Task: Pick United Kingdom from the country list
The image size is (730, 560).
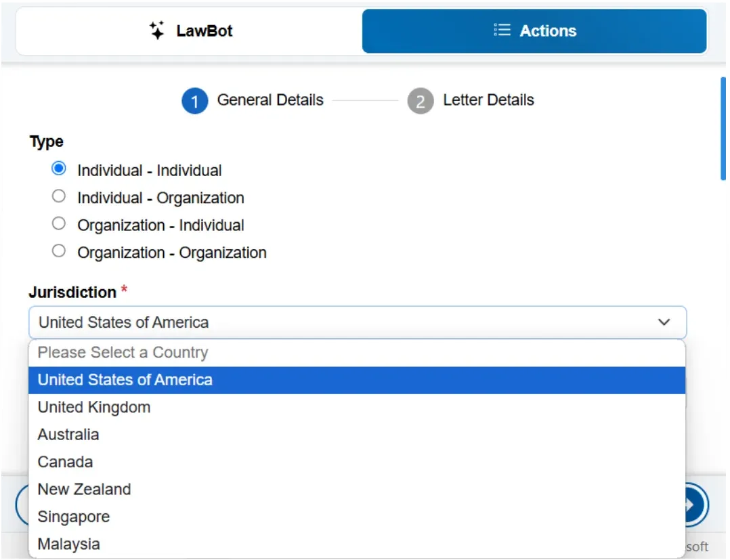Action: click(x=357, y=408)
